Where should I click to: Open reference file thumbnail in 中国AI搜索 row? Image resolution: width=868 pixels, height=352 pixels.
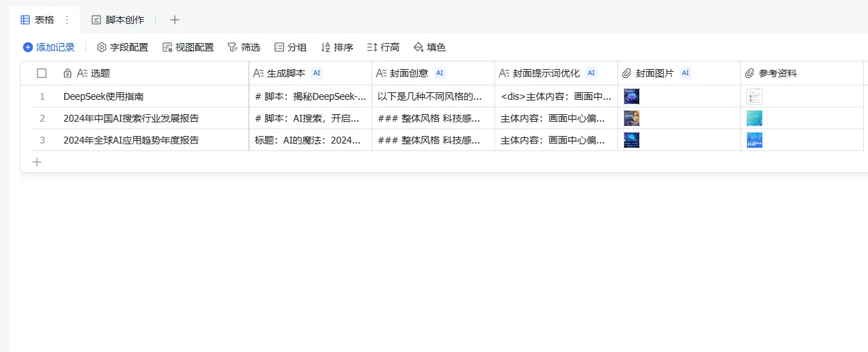(755, 118)
